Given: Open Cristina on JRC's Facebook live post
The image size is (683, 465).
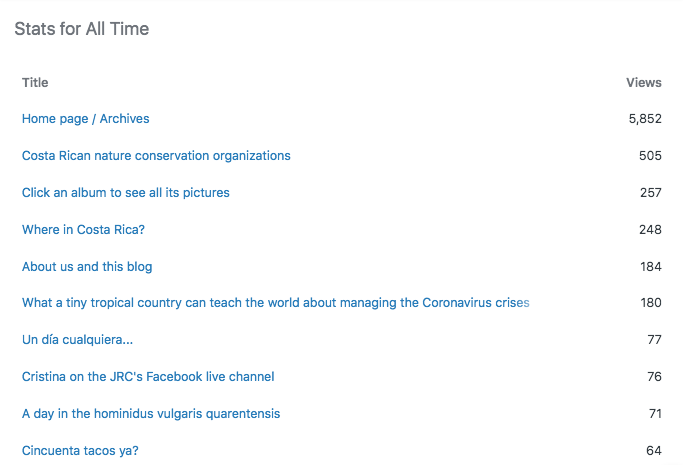Looking at the screenshot, I should coord(148,377).
